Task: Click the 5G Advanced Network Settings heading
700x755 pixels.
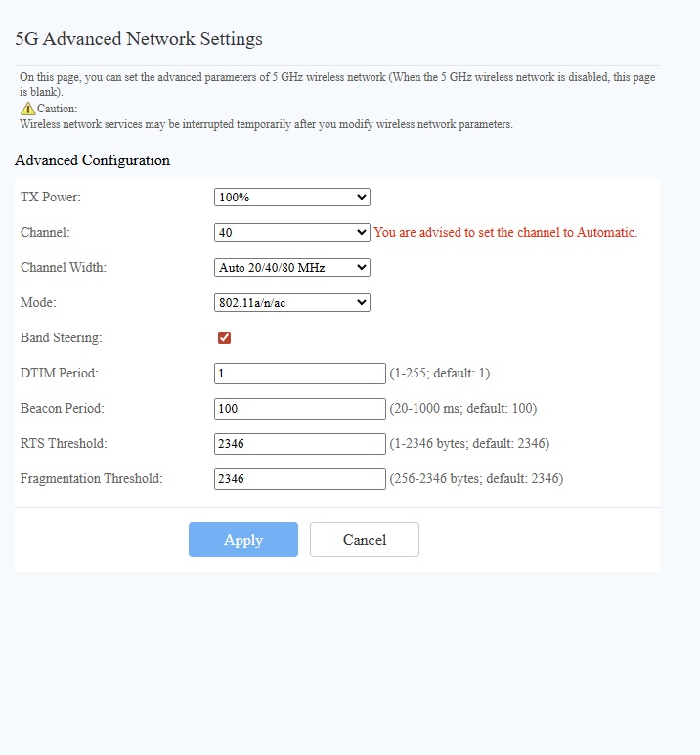Action: point(139,40)
